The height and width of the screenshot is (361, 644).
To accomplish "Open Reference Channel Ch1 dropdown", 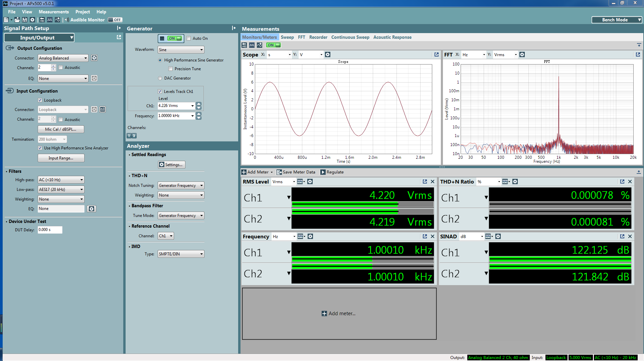I will (x=166, y=236).
